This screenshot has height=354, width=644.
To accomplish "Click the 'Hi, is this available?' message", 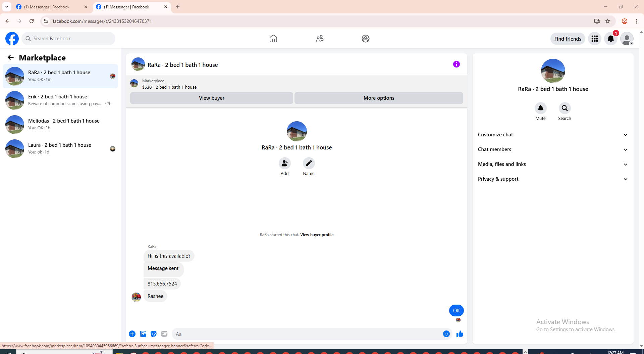I will tap(169, 256).
